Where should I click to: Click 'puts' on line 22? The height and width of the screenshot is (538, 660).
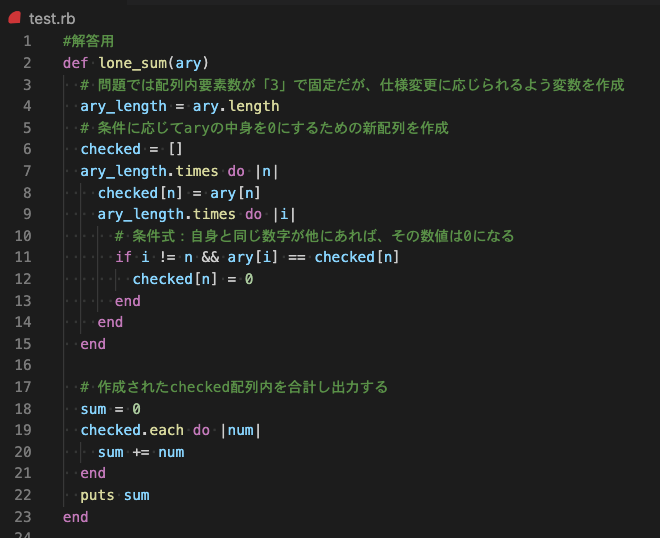tap(97, 495)
